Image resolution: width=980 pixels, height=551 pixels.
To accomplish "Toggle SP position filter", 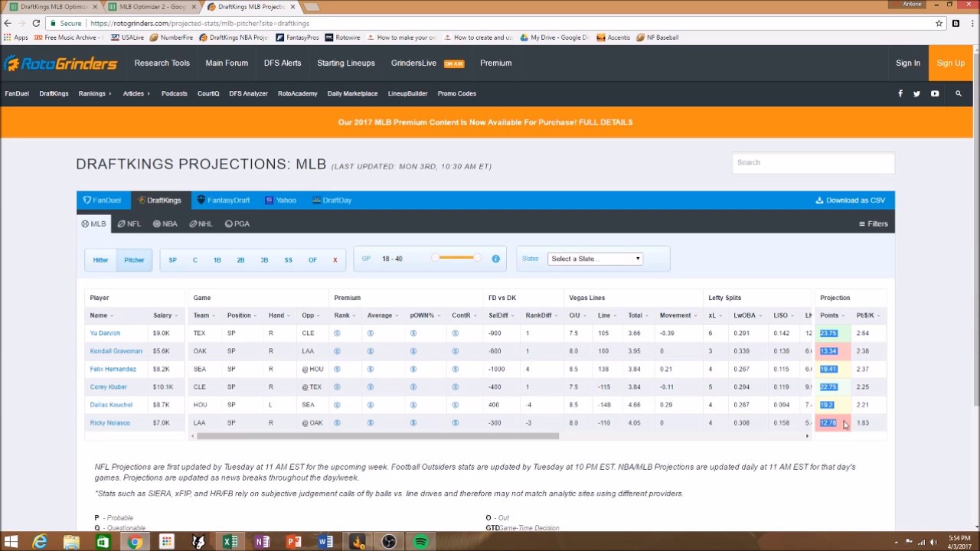I will 172,259.
